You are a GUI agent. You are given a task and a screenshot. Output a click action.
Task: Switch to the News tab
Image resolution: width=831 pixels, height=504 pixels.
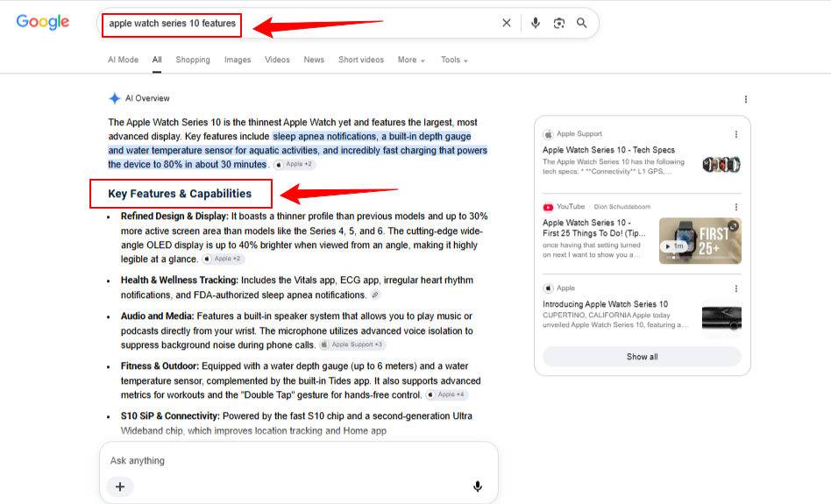[x=314, y=60]
